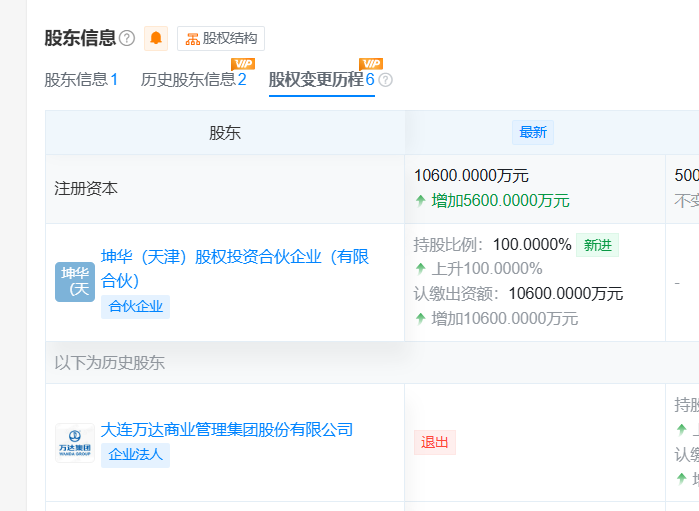Click the 注册资本 row label
This screenshot has height=511, width=699.
coord(86,189)
